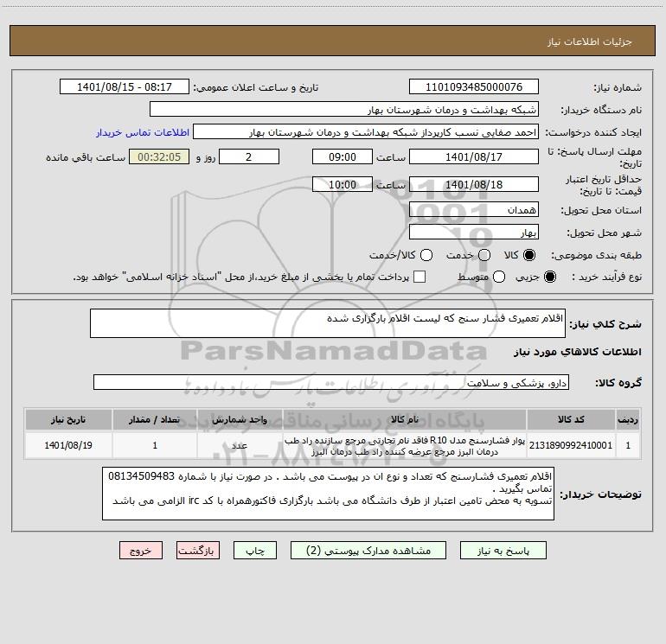
Task: Click the پاسخ به نیاز button
Action: (503, 550)
